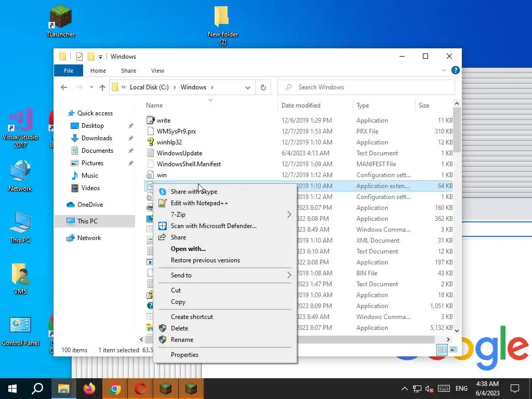Screen dimensions: 532x399
Task: Click the New folder quick access toolbar icon
Action: [x=91, y=56]
